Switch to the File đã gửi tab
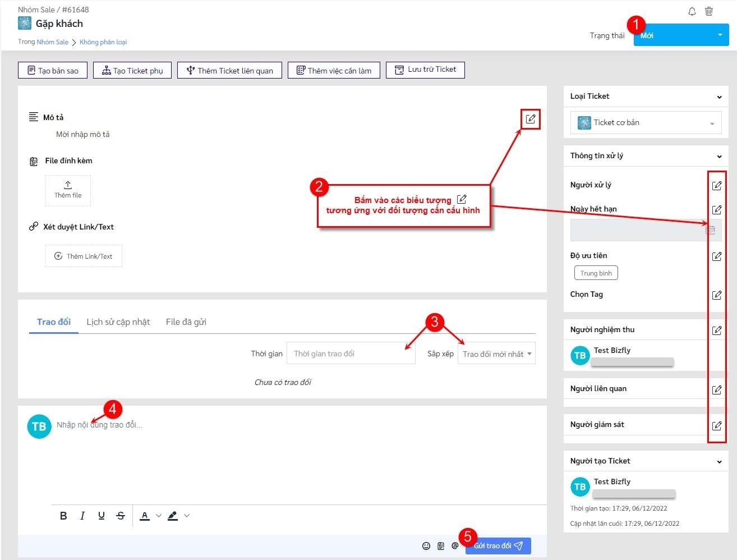Viewport: 737px width, 560px height. click(x=186, y=322)
